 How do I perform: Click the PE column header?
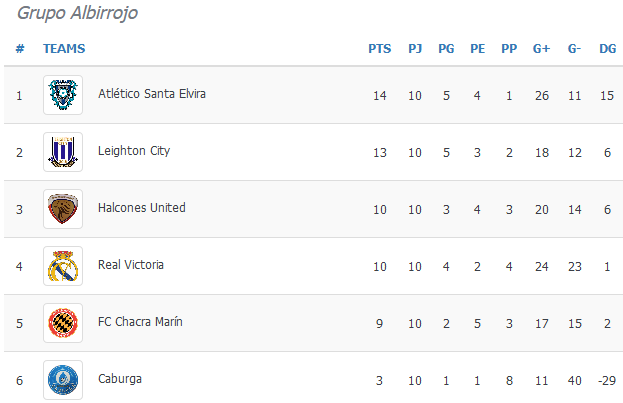[478, 48]
